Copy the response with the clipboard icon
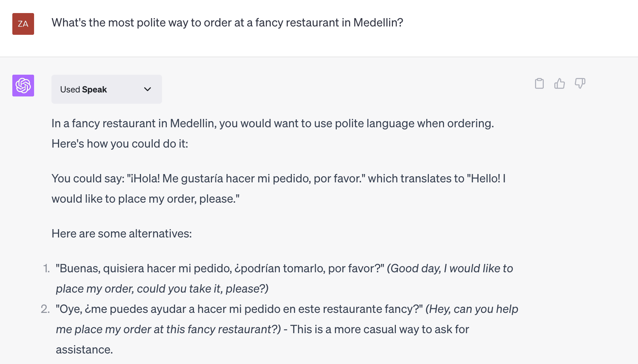Screen dimensions: 638x364 (539, 84)
